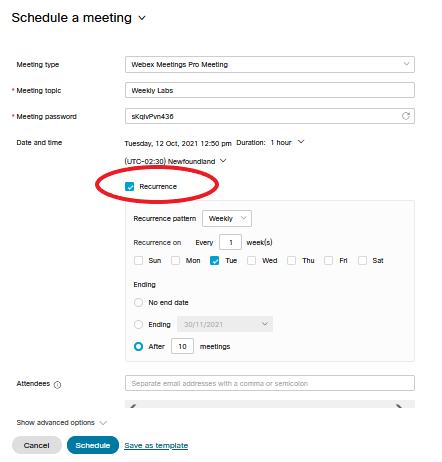Tick the Fri day checkbox

pyautogui.click(x=328, y=260)
